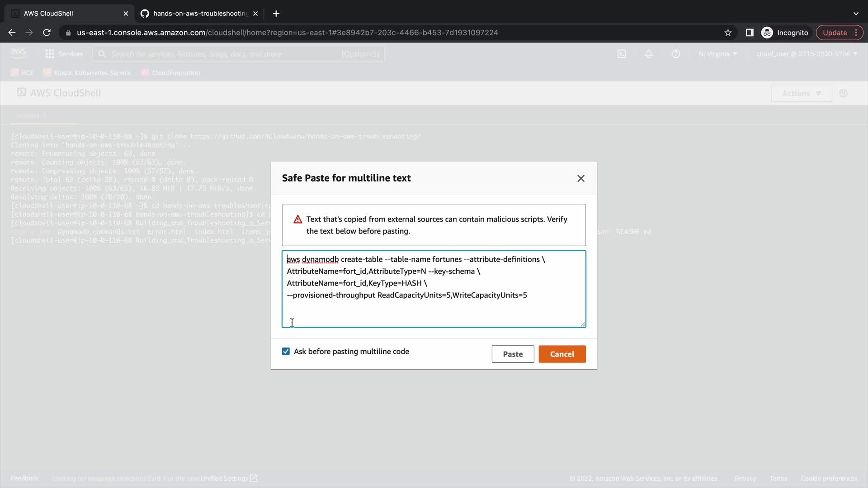Open CloudShell settings gear icon
The height and width of the screenshot is (488, 868).
[x=844, y=94]
